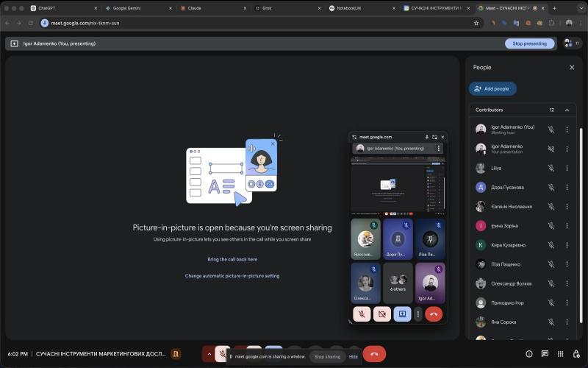Collapse the Contributors list
This screenshot has width=588, height=368.
567,110
